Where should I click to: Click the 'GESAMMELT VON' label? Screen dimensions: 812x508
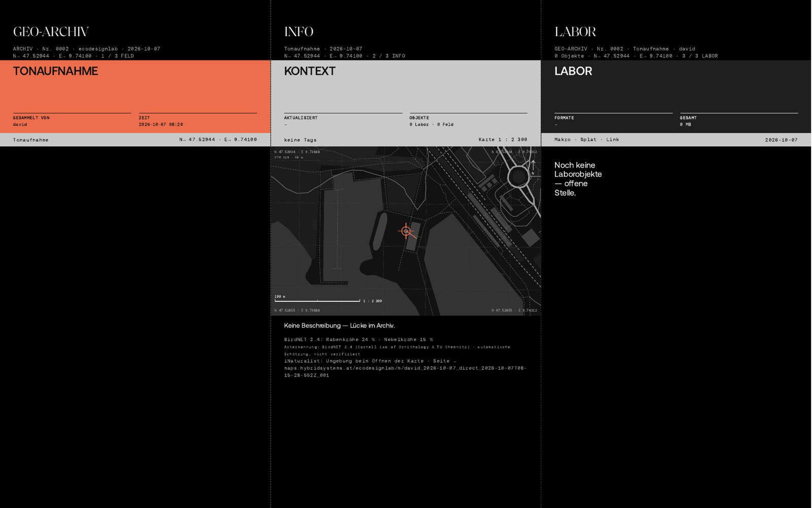pos(31,118)
